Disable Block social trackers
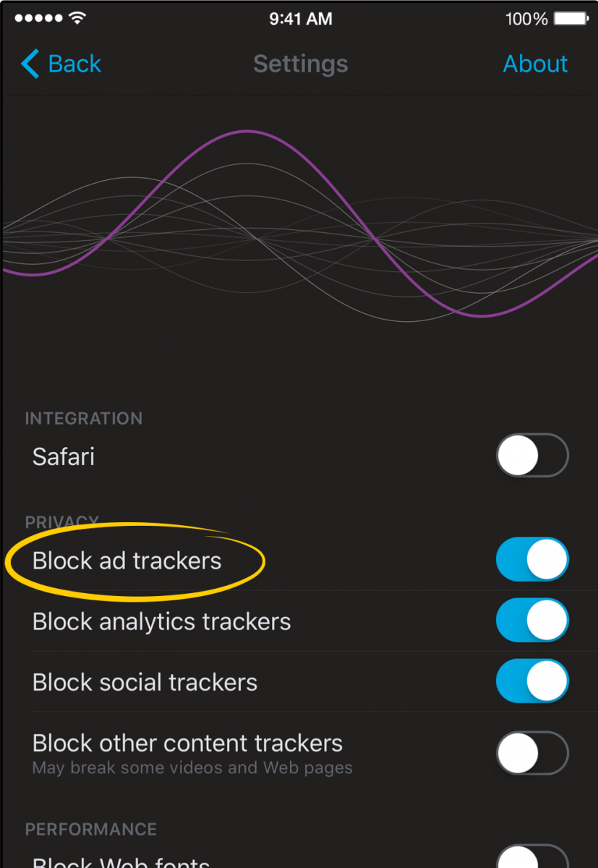Screen dimensions: 598x868 532,681
